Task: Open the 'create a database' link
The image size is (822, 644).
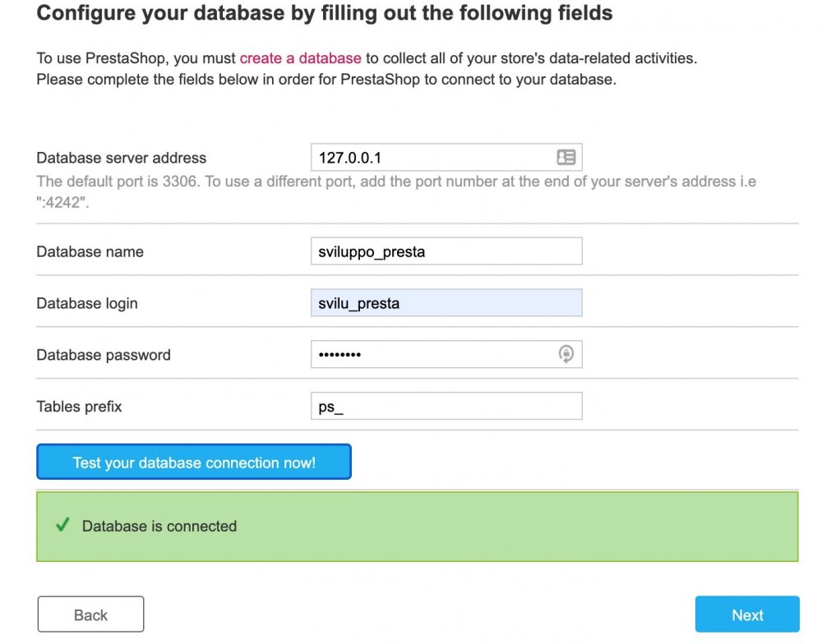Action: click(x=300, y=58)
